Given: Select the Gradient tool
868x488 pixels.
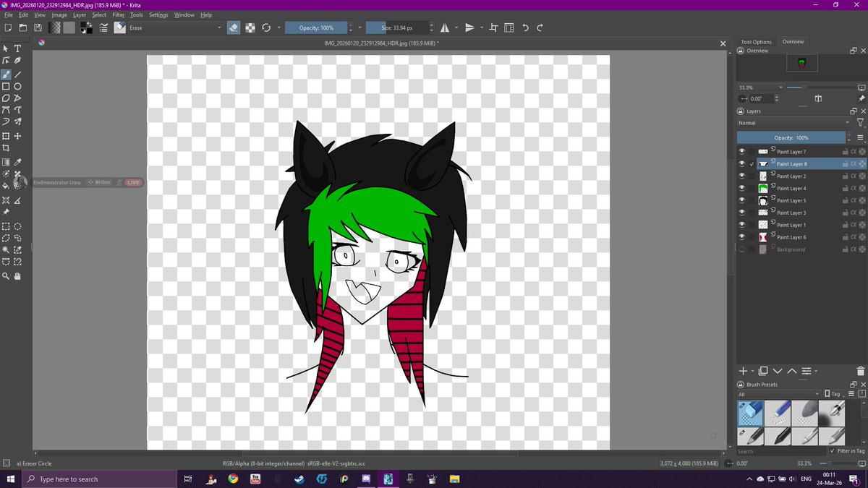Looking at the screenshot, I should coord(6,162).
